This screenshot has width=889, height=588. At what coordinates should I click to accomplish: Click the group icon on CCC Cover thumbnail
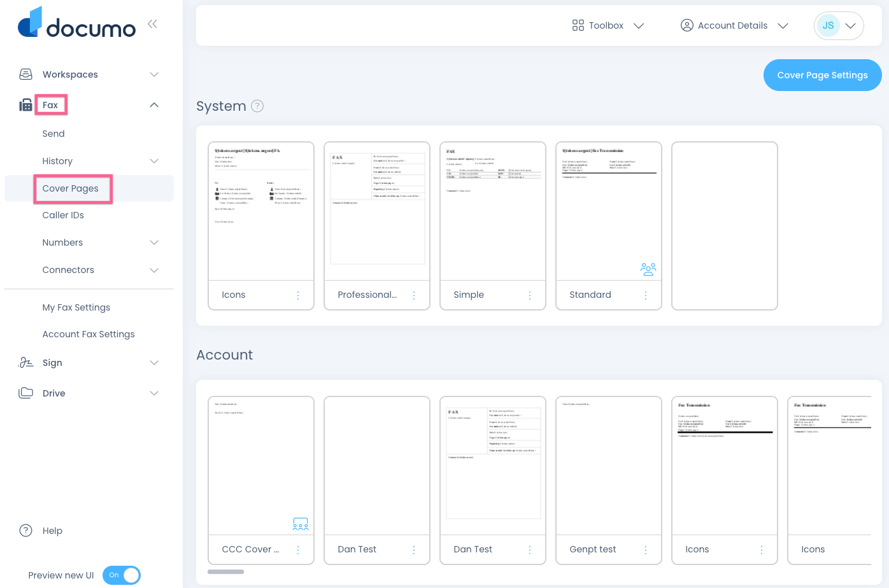300,524
